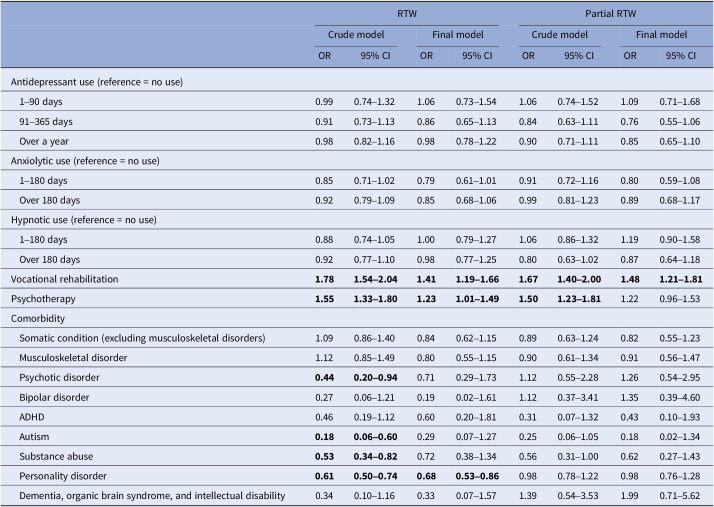Viewport: 714px width, 507px height.
Task: Select the Dementia, organic brain syndrome row
Action: point(357,496)
